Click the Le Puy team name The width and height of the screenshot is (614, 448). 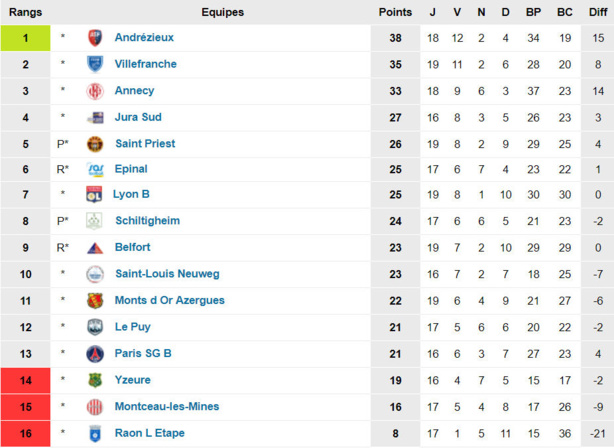[x=132, y=326]
